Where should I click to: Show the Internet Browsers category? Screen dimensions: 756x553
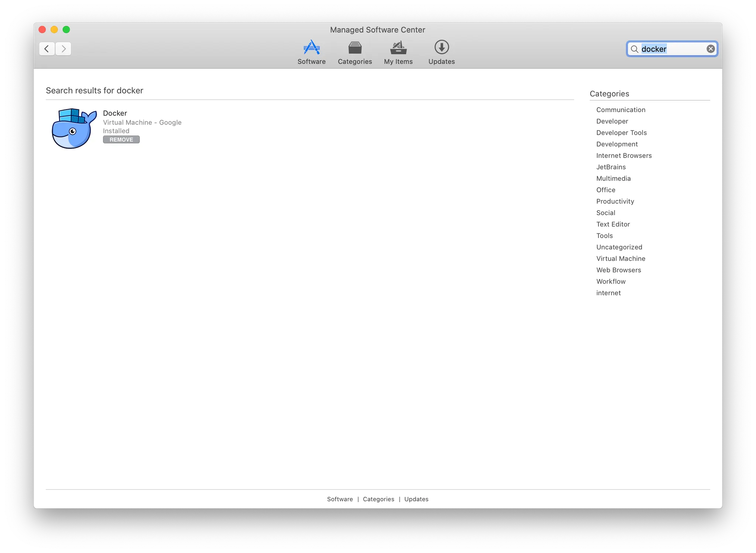pos(623,155)
